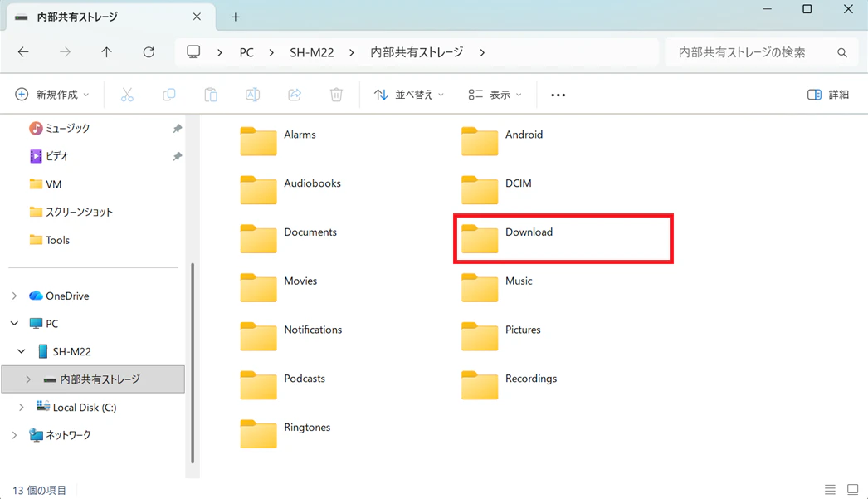Expand the Local Disk (C:) node
Screen dimensions: 868x499
pyautogui.click(x=21, y=407)
